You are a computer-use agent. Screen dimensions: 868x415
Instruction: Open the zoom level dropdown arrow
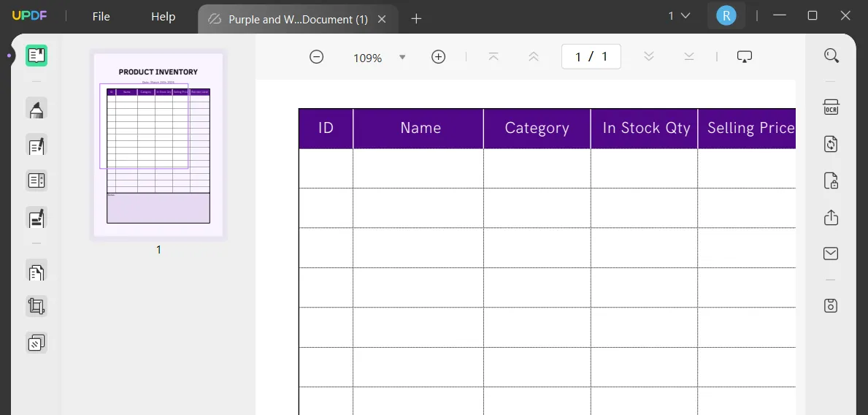coord(402,57)
